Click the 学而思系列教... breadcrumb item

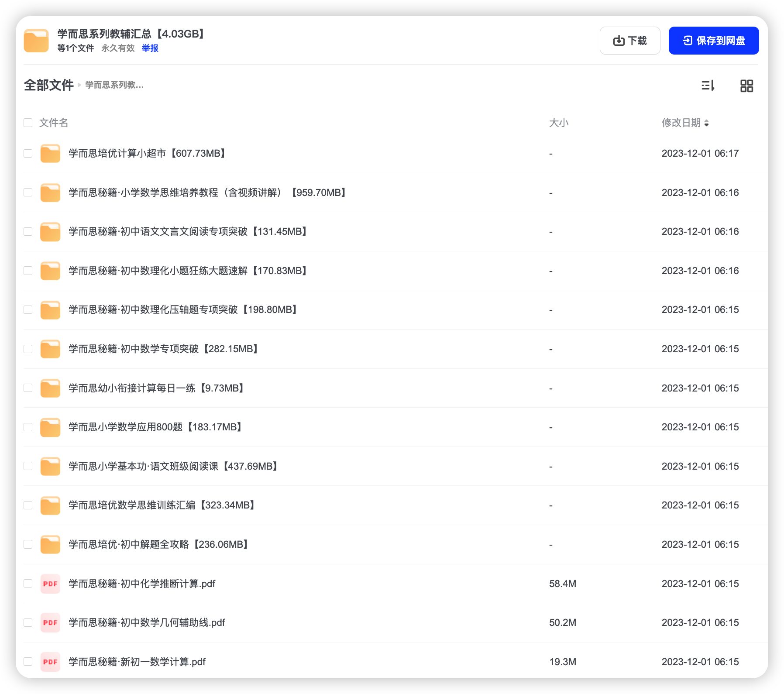pos(114,85)
